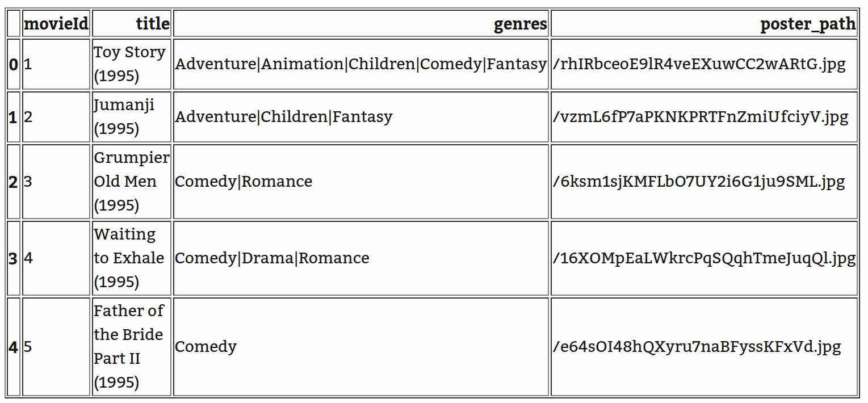Click the poster path starting with /e64sOI48
Viewport: 868px width, 403px height.
pos(697,347)
